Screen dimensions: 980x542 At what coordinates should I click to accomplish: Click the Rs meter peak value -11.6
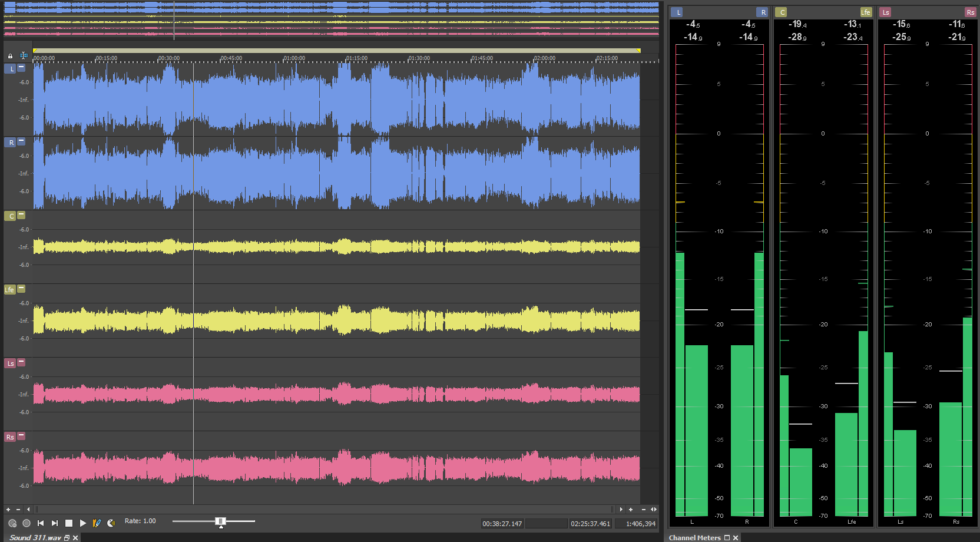coord(956,24)
